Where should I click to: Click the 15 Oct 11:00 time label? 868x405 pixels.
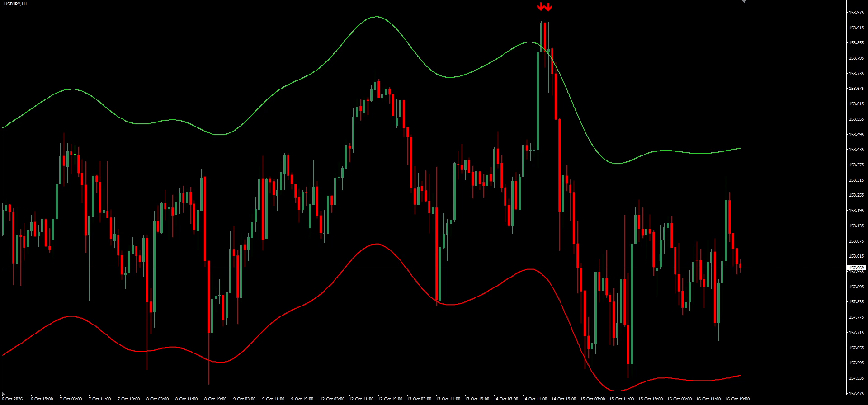[621, 399]
